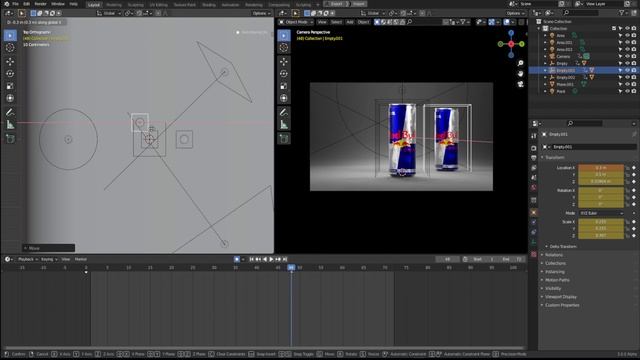
Task: Open the Texture properties tab
Action: pos(534,254)
